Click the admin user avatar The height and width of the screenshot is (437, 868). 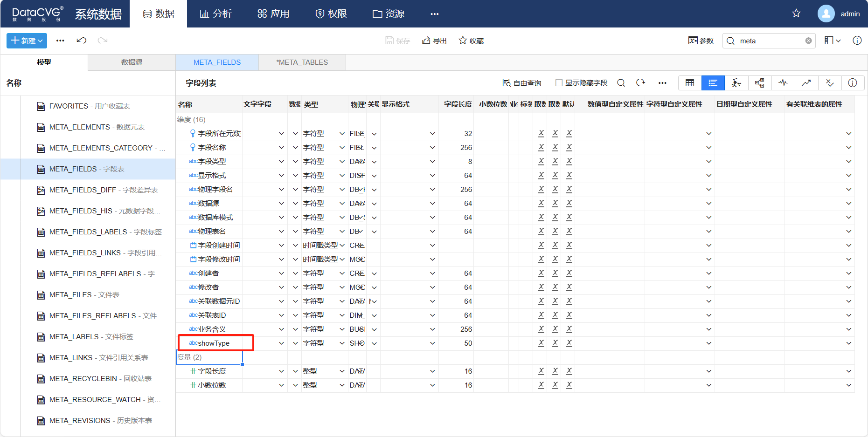click(x=826, y=14)
